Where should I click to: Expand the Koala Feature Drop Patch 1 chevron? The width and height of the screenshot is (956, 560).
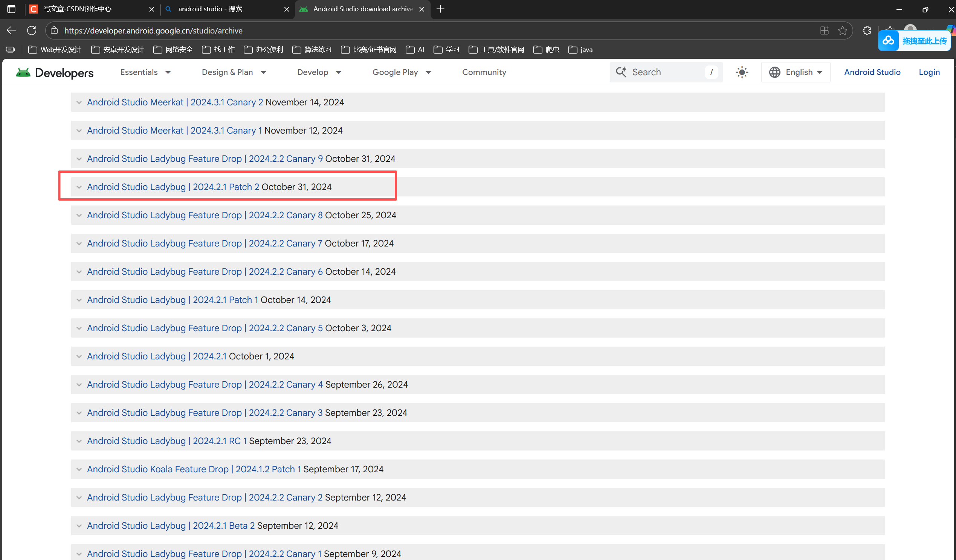79,469
